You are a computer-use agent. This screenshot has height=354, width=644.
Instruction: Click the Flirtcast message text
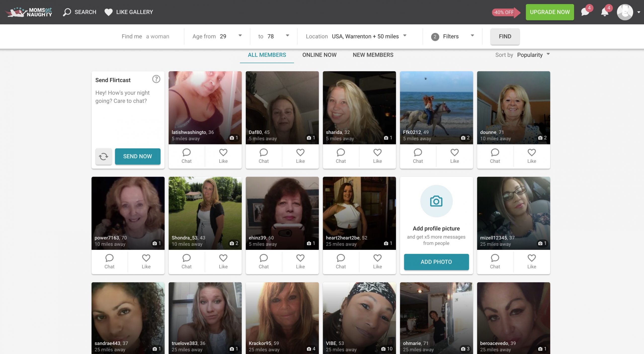coord(123,97)
